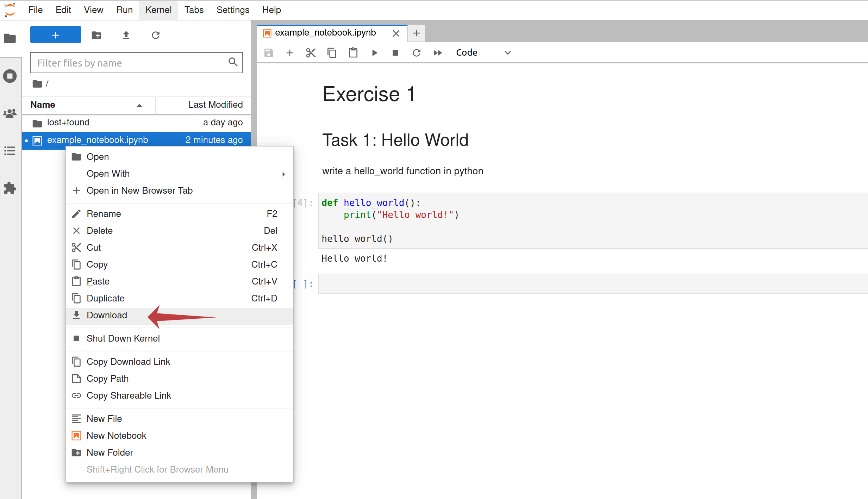Refresh the file browser list

coord(156,35)
